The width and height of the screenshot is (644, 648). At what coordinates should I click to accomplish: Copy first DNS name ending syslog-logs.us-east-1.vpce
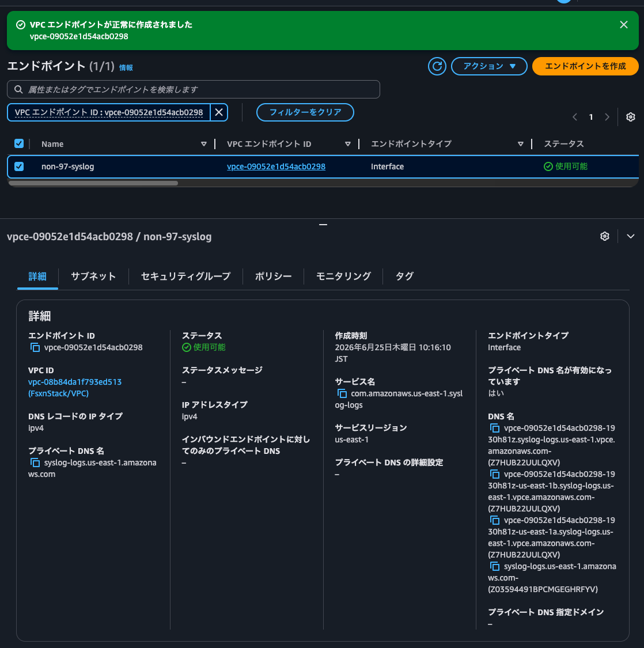[x=495, y=428]
